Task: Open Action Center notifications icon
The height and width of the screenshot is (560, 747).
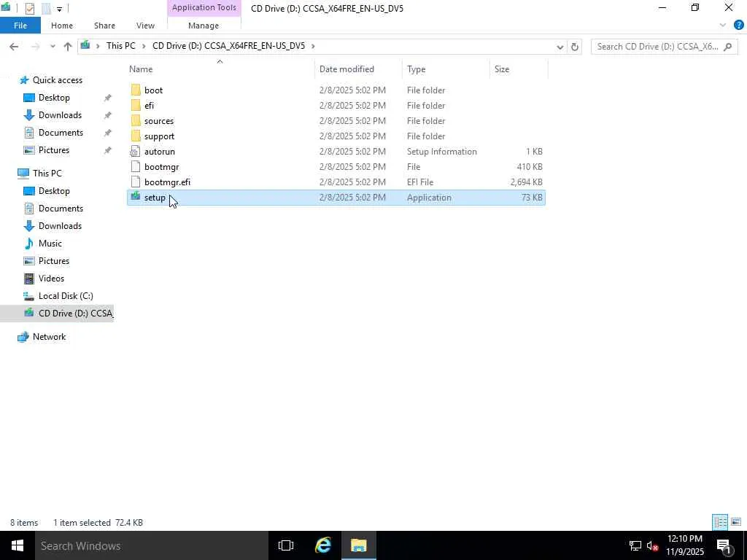Action: [724, 546]
